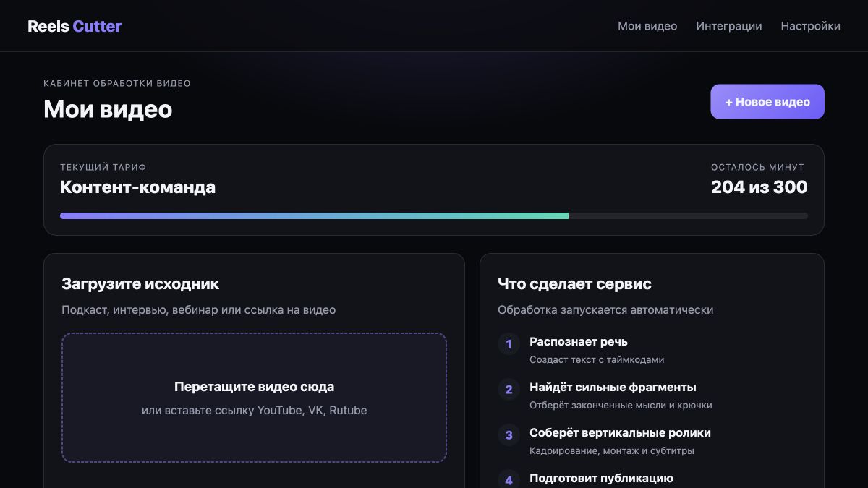Click the Кадрирование, монтаж и субтитры description
Image resolution: width=868 pixels, height=488 pixels.
[x=612, y=450]
